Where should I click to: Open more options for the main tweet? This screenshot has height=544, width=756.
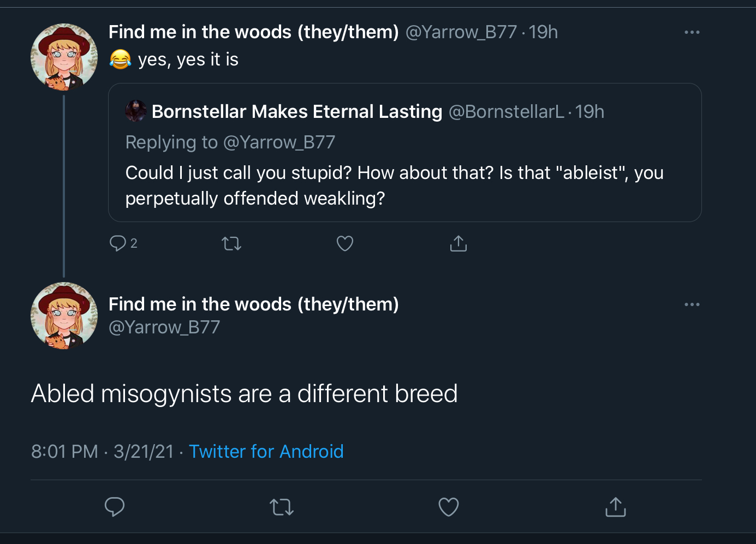pyautogui.click(x=692, y=304)
